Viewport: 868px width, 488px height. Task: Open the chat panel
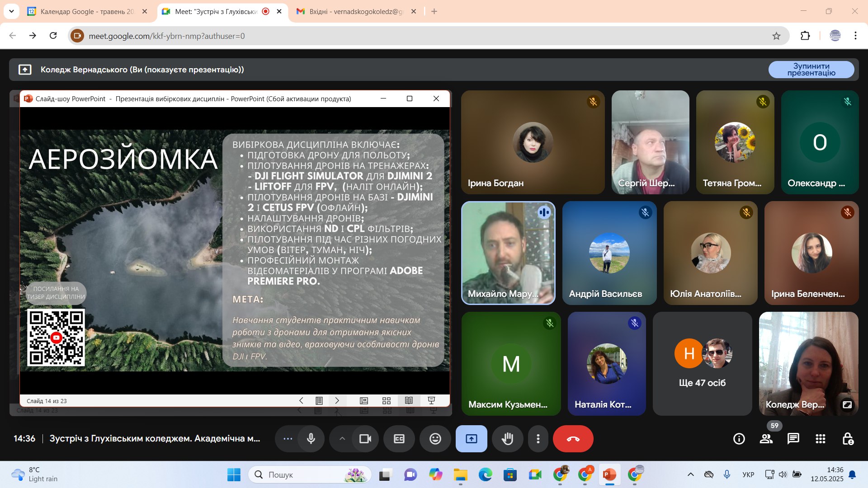click(x=793, y=439)
